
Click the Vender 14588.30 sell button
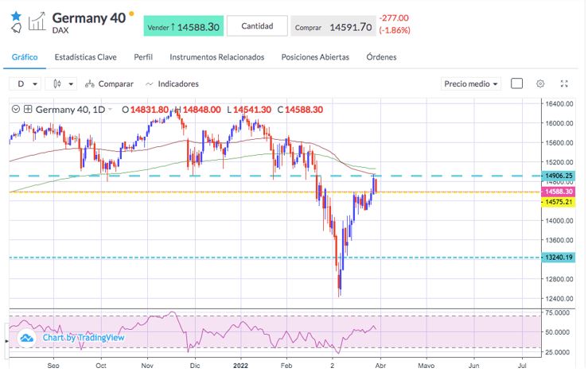pos(183,26)
